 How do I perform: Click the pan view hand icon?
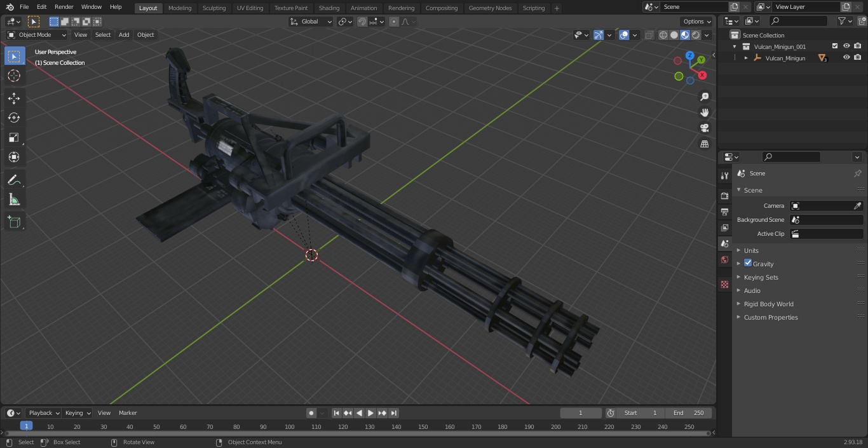(x=704, y=112)
